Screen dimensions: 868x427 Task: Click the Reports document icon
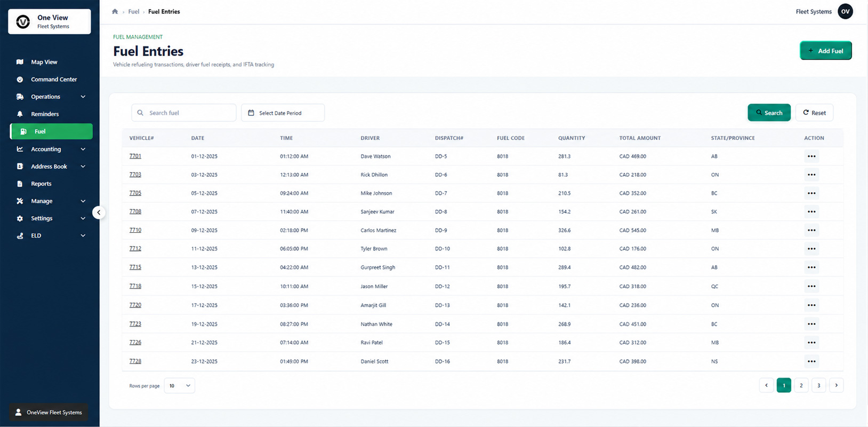pyautogui.click(x=20, y=184)
